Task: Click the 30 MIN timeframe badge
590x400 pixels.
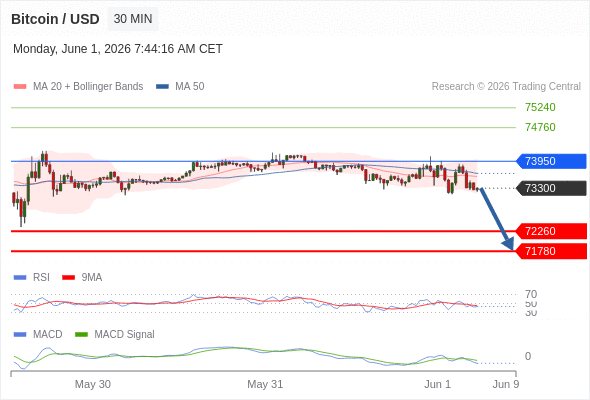Action: pyautogui.click(x=133, y=19)
